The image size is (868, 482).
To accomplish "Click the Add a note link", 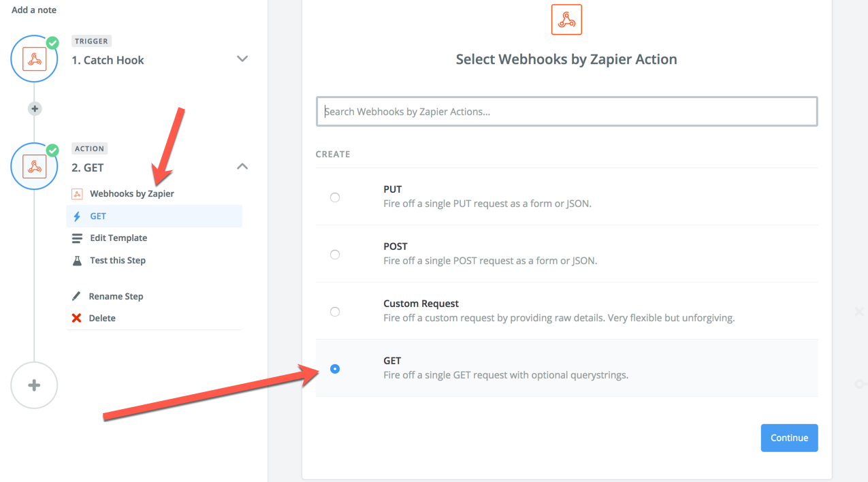I will (34, 10).
